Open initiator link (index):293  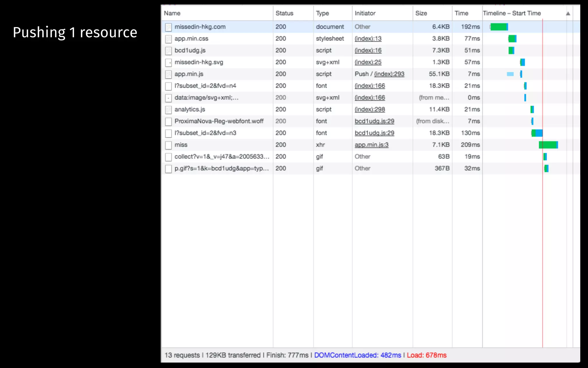click(389, 74)
